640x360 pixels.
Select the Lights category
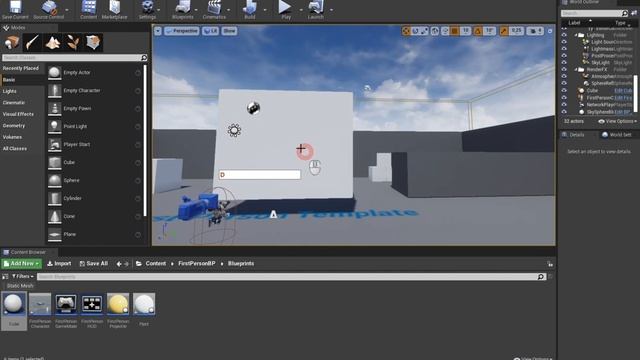click(x=10, y=91)
